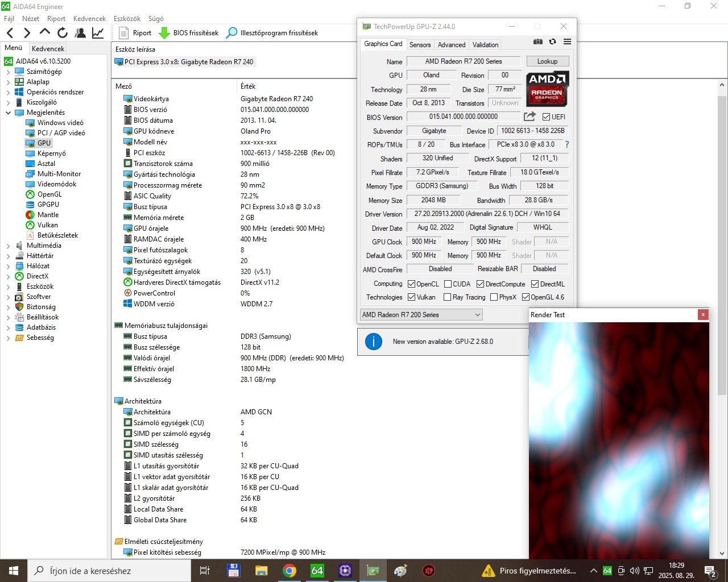Expand the DirectX tree node
This screenshot has height=582, width=728.
tap(8, 276)
